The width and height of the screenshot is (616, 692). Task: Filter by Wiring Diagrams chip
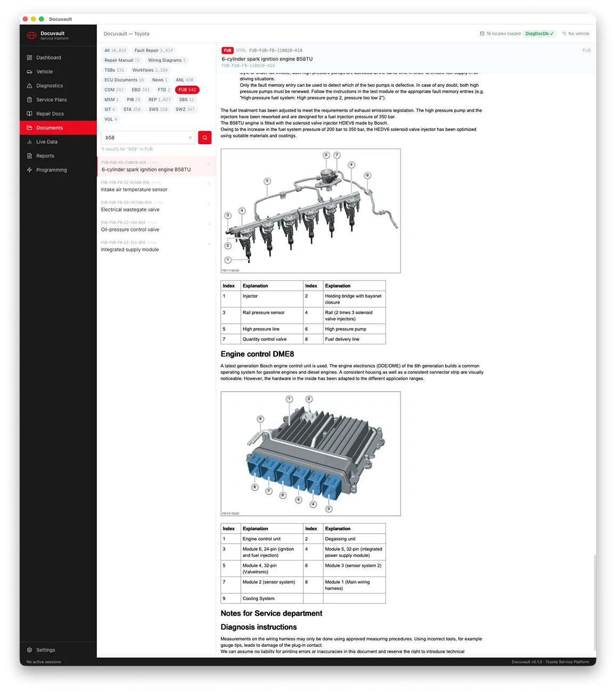167,60
